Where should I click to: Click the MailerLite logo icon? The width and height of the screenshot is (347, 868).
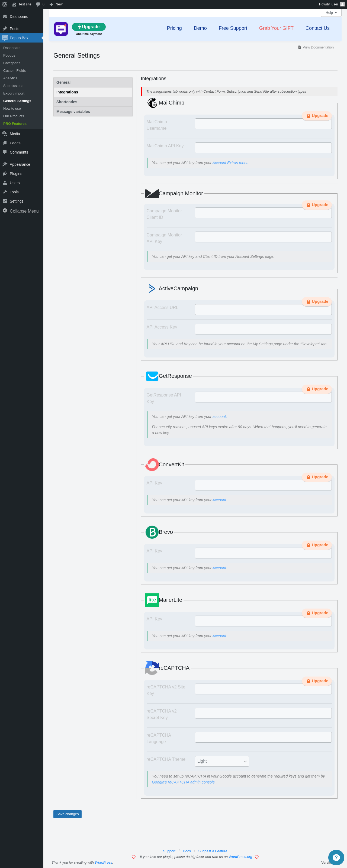point(152,600)
